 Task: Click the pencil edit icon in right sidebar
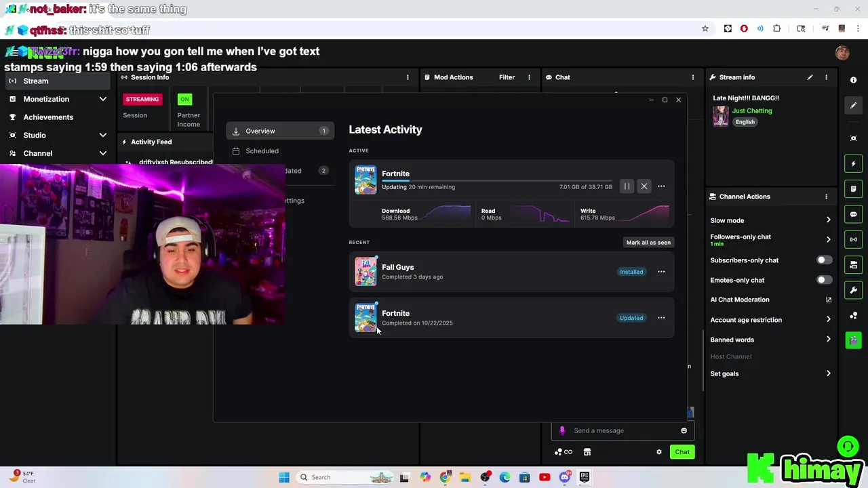coord(853,106)
